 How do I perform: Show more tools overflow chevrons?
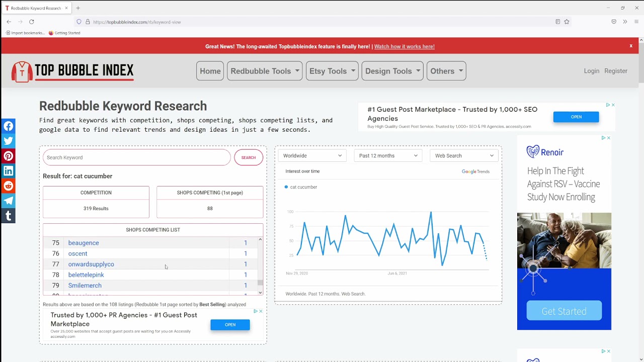click(625, 22)
